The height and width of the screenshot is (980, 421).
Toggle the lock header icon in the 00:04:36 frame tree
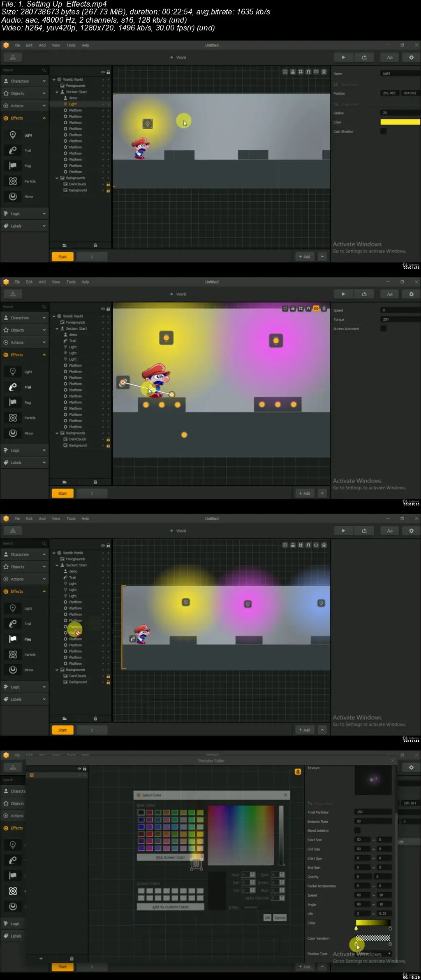coord(108,72)
